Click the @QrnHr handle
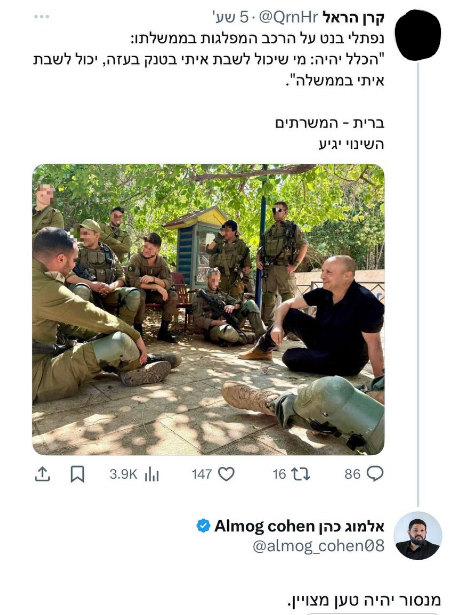 point(288,17)
